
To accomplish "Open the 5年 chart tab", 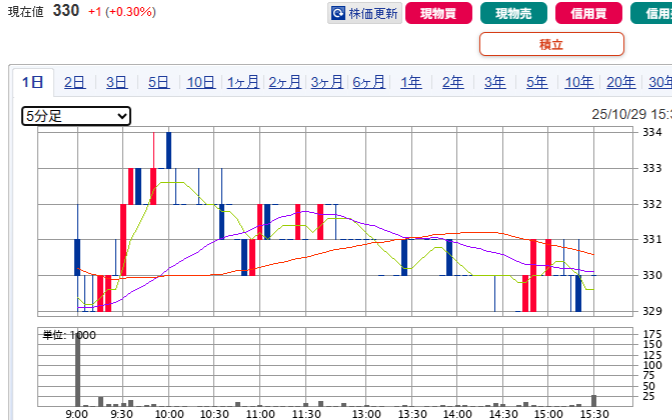I will pyautogui.click(x=537, y=82).
